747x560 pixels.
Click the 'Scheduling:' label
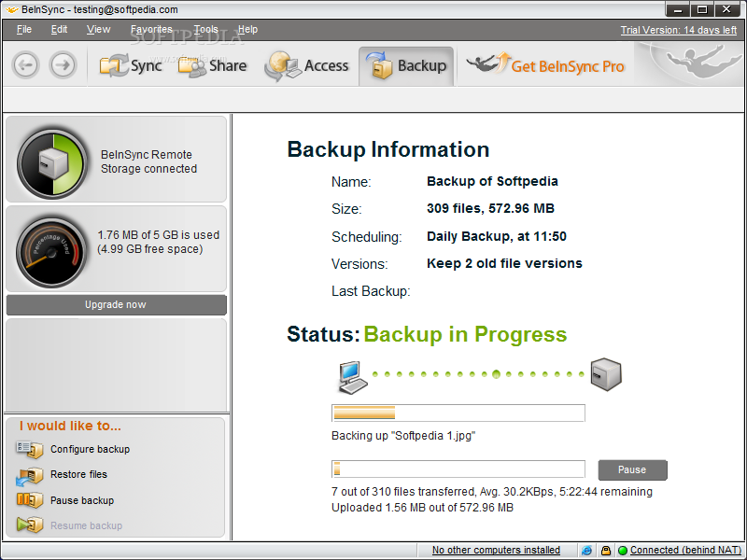367,237
